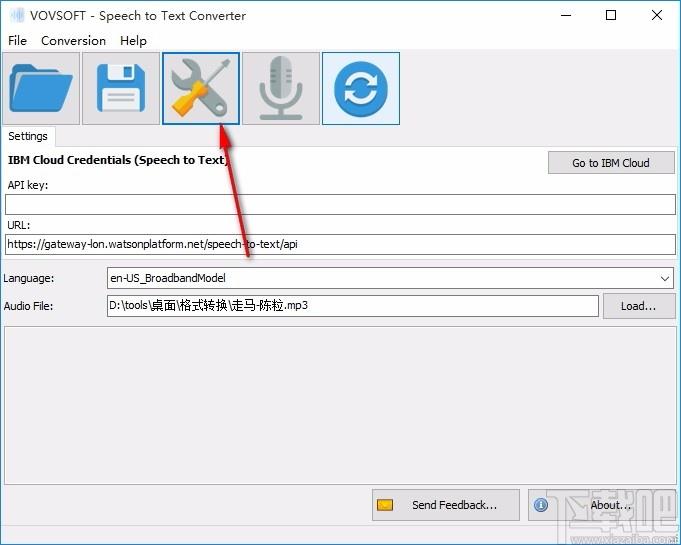Close the Speech to Text Converter window
Viewport: 681px width, 545px height.
[x=657, y=16]
